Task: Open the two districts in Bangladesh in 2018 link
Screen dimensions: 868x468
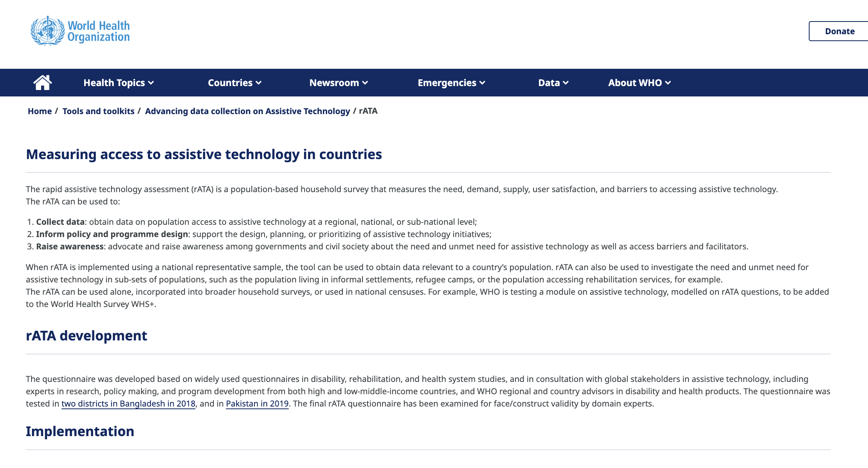Action: point(128,403)
